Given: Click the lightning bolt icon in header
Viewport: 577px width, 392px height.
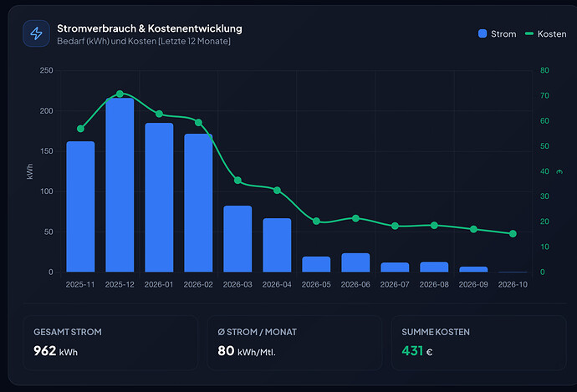Looking at the screenshot, I should [36, 33].
